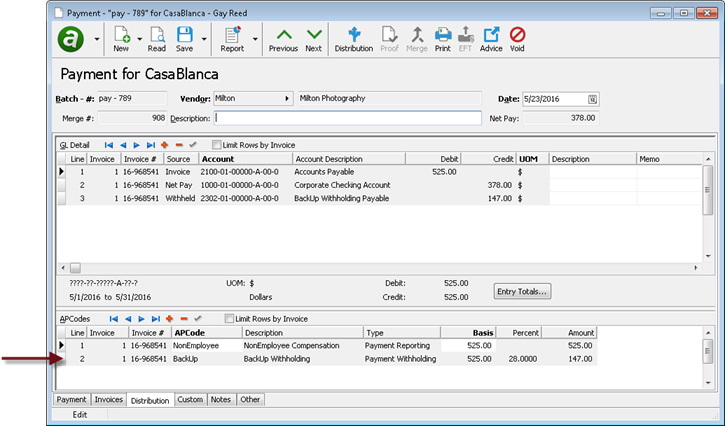Open the green application menu icon

pyautogui.click(x=71, y=39)
